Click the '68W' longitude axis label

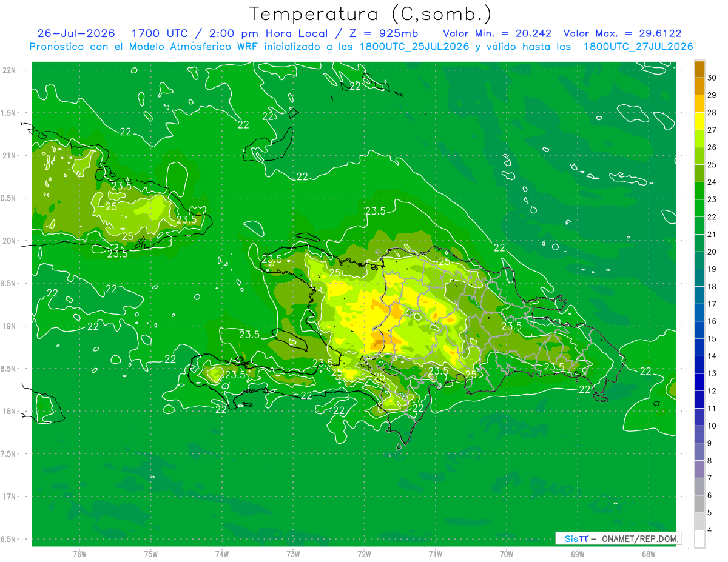click(649, 554)
